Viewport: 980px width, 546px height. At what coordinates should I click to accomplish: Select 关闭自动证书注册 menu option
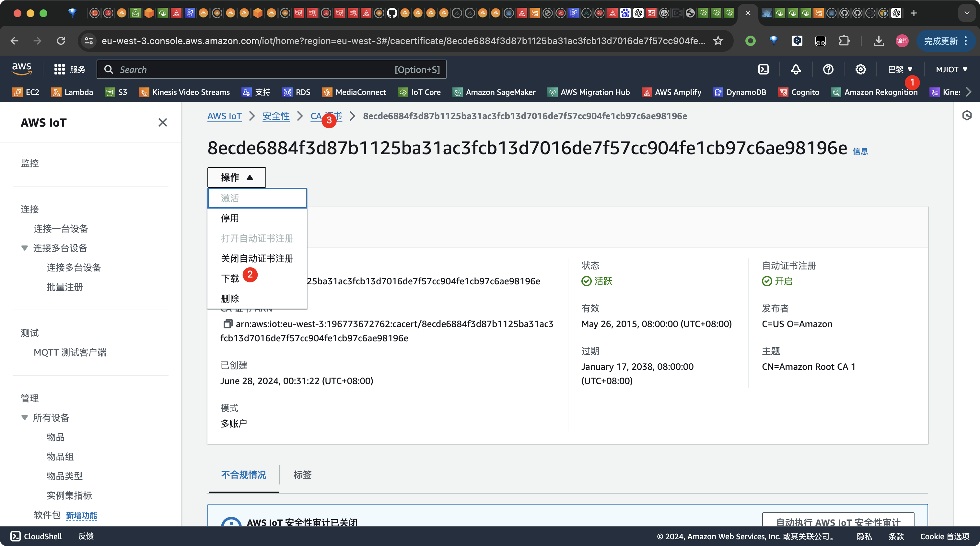pos(257,258)
